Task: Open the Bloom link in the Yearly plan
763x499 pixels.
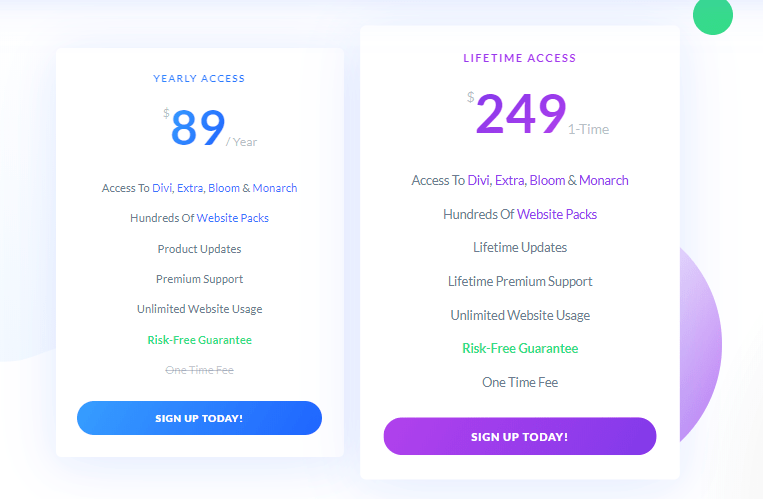Action: (x=224, y=188)
